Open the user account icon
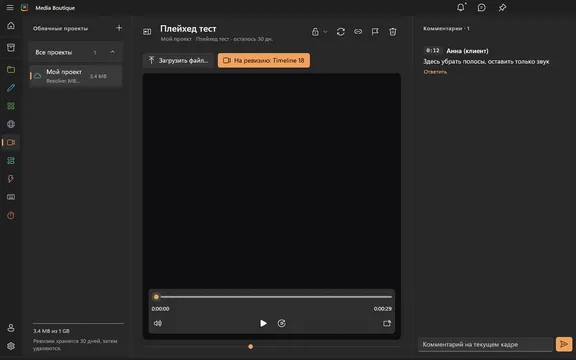The image size is (576, 360). (x=11, y=328)
